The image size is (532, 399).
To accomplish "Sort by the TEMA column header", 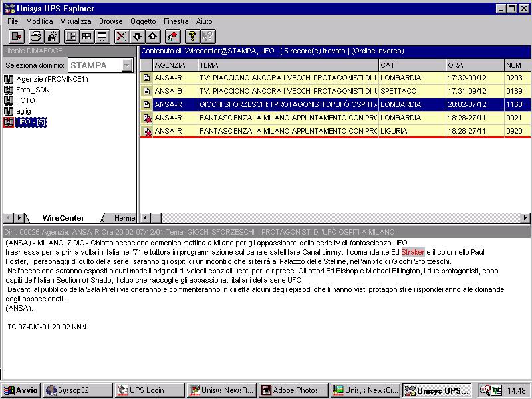I will (x=288, y=65).
